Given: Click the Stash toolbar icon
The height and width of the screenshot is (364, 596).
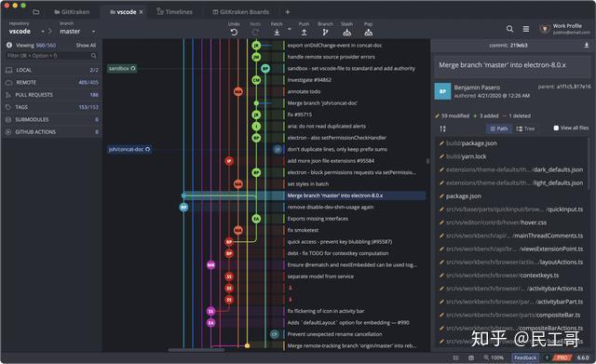Looking at the screenshot, I should coord(346,33).
